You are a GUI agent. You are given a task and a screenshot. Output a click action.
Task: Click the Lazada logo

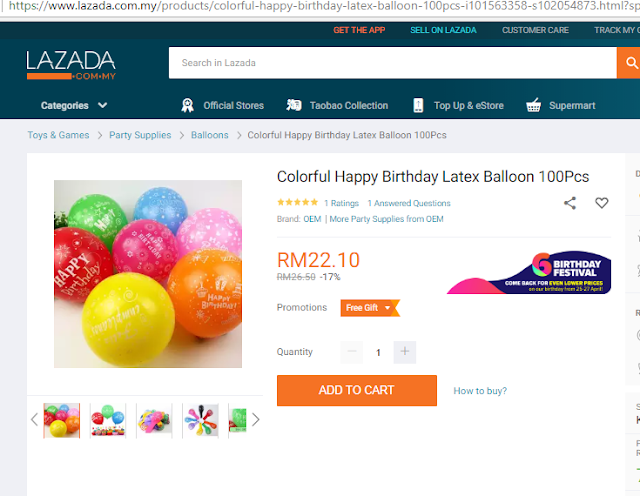tap(71, 65)
